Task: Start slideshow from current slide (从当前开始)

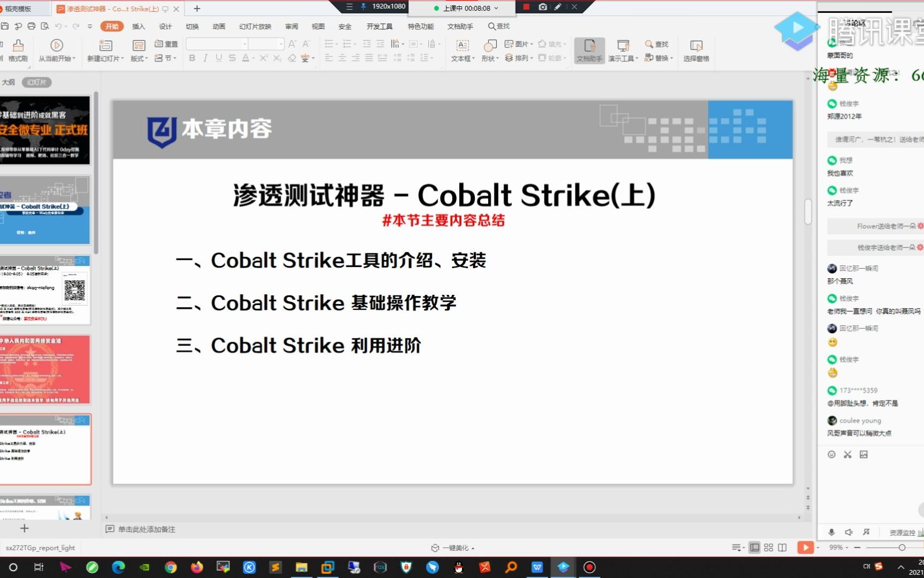Action: [57, 50]
